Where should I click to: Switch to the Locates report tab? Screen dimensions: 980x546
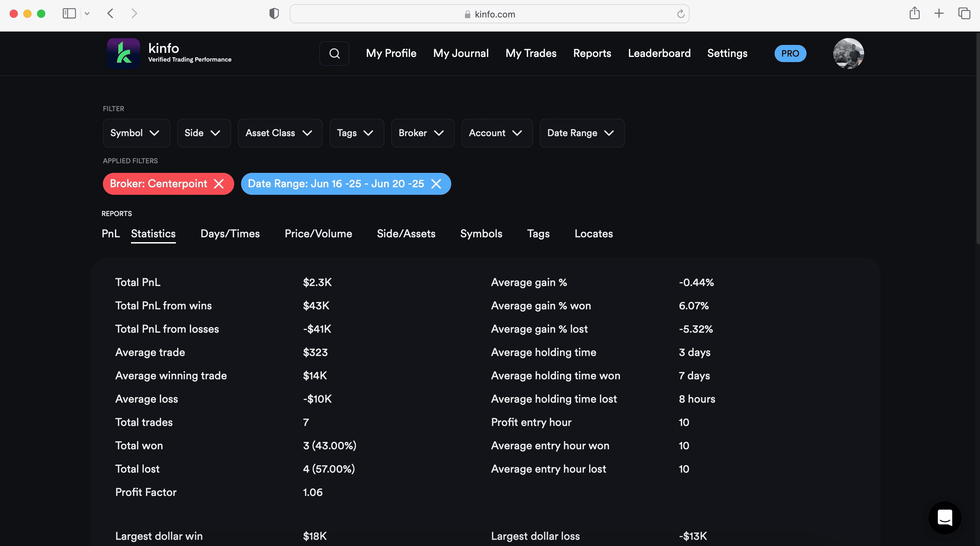[x=594, y=234]
